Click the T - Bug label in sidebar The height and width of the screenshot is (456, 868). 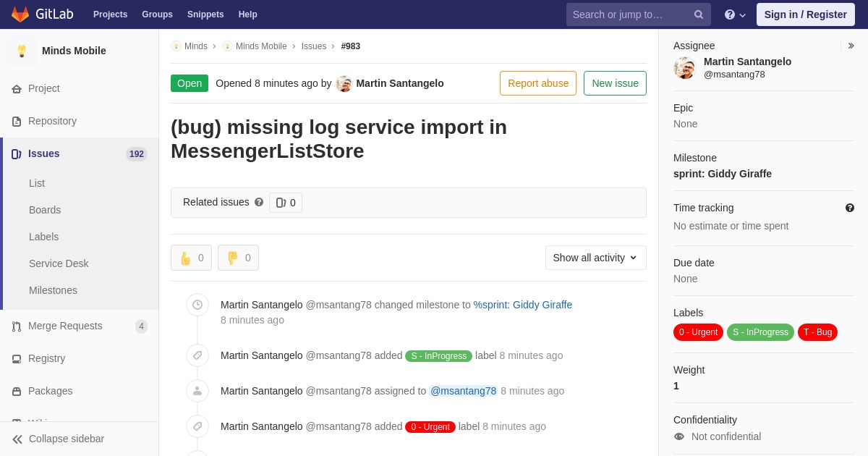tap(817, 332)
